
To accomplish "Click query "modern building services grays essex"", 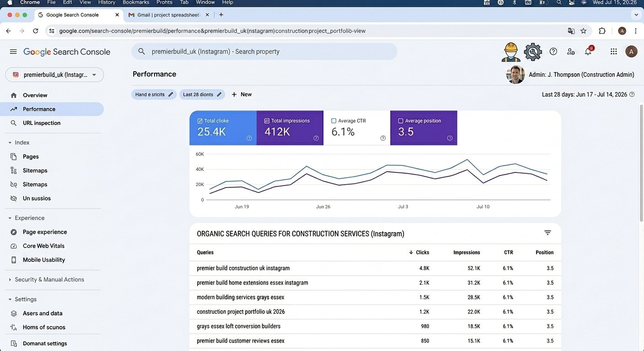I will (x=240, y=297).
